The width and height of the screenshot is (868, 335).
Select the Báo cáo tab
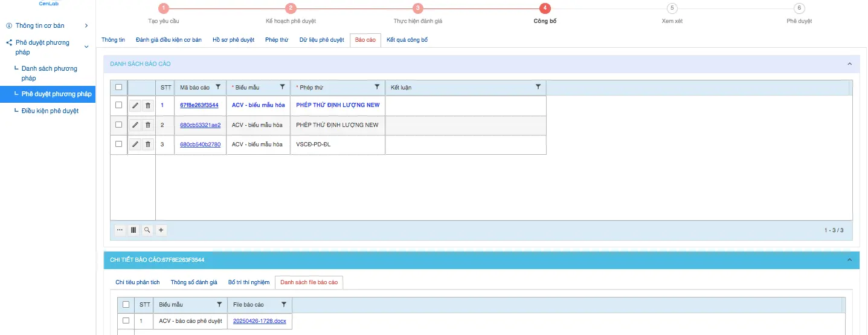[365, 40]
